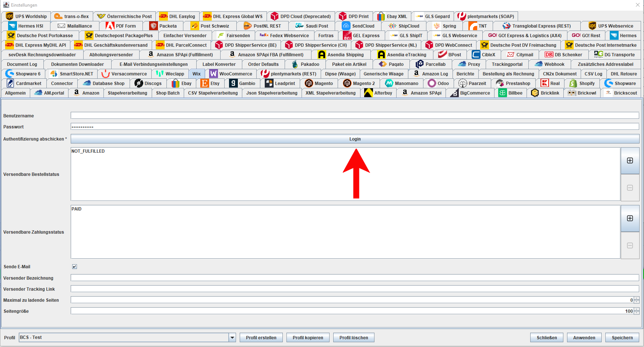Click the Fedex Webservice tab icon
The height and width of the screenshot is (347, 644).
pos(264,35)
